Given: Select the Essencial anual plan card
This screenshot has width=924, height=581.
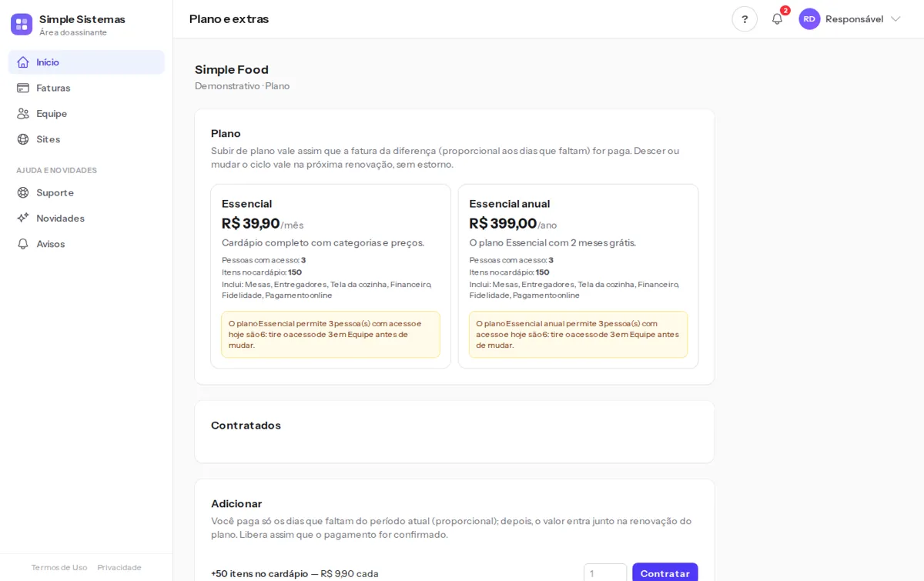Looking at the screenshot, I should 578,276.
